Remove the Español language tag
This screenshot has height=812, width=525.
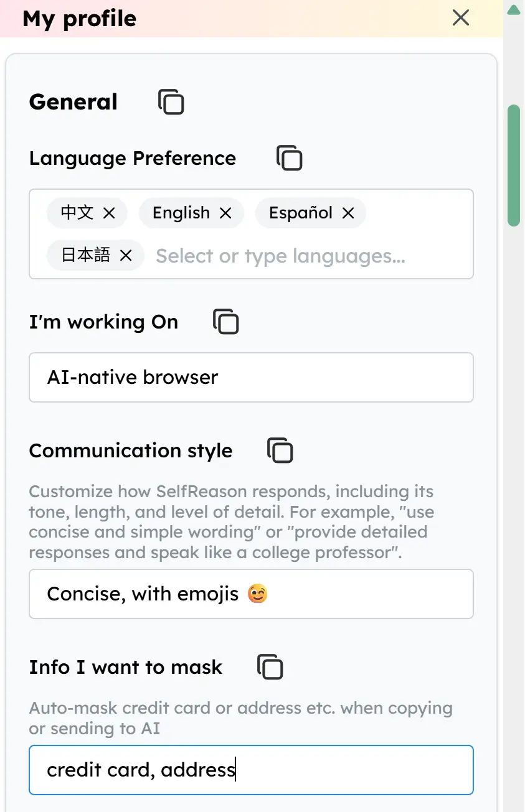pyautogui.click(x=348, y=213)
